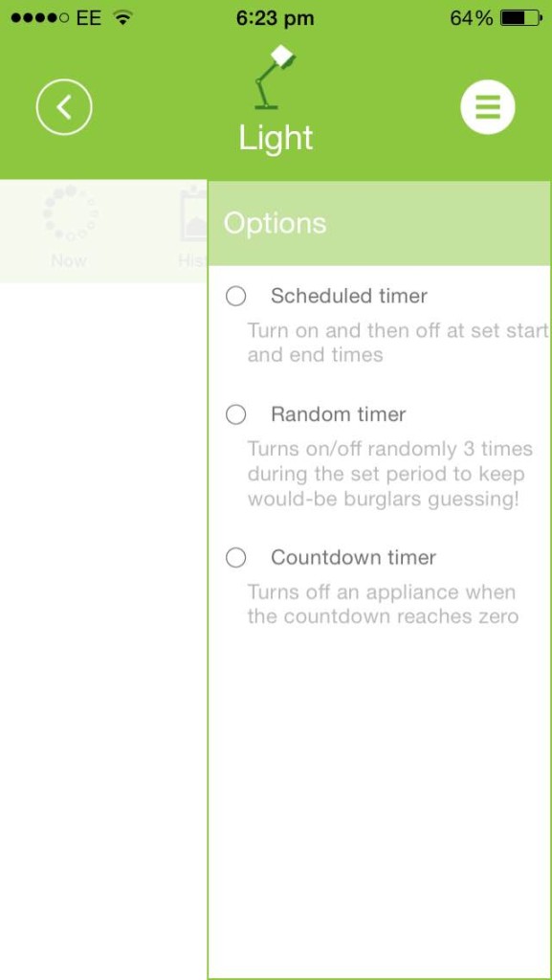
Task: Tap the Options panel header
Action: (379, 223)
